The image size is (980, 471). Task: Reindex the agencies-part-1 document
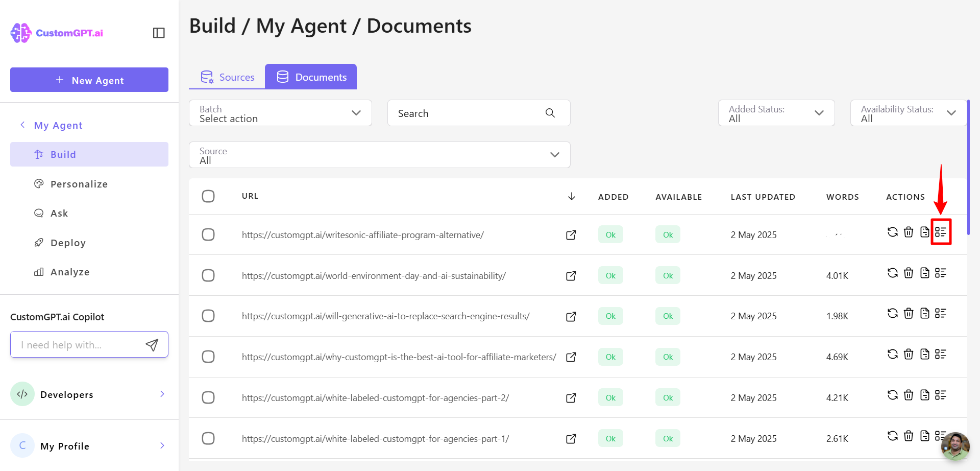[x=892, y=436]
